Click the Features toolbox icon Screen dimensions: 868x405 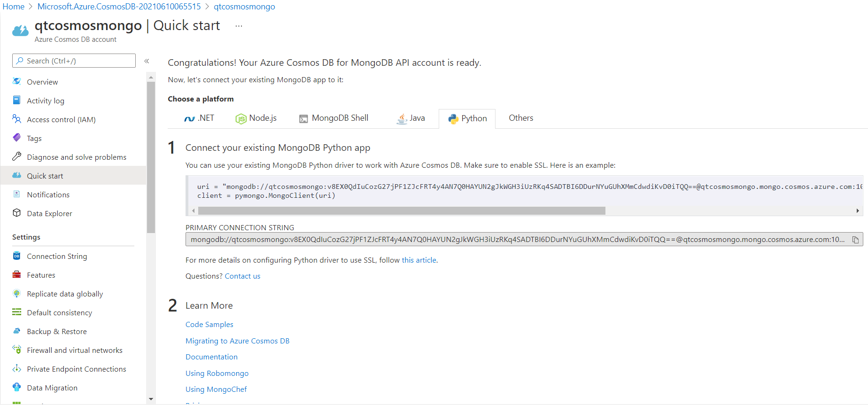point(17,274)
